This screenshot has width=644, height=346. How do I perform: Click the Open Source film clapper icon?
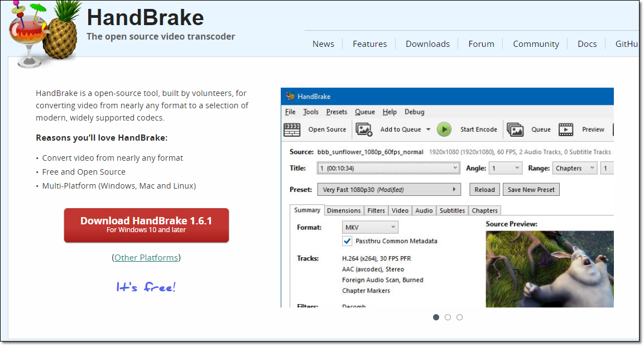(x=292, y=129)
